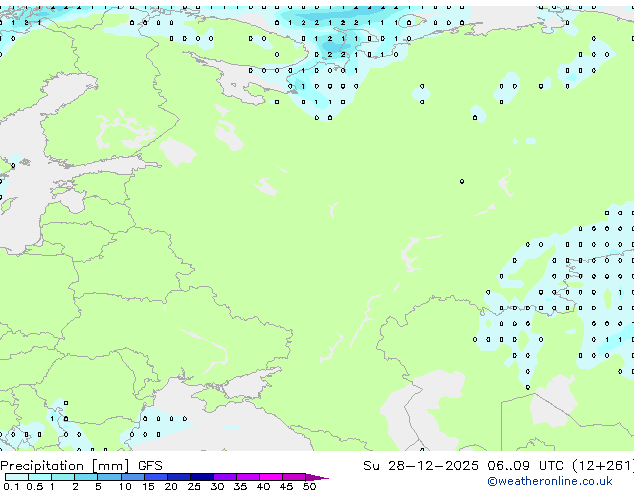Click the '45' legend label
Viewport: 634px width, 490px height.
pos(287,486)
